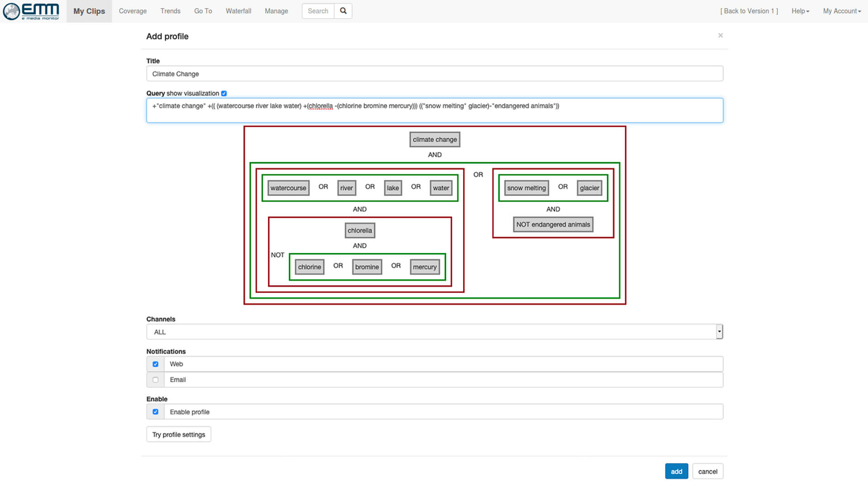868x488 pixels.
Task: Switch to the Coverage tab
Action: (132, 11)
